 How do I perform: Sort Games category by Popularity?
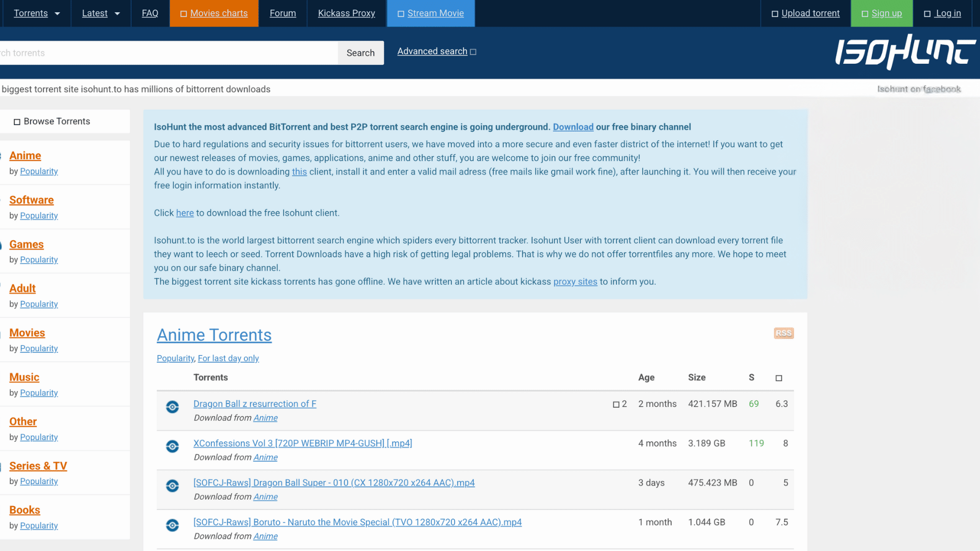click(x=39, y=260)
